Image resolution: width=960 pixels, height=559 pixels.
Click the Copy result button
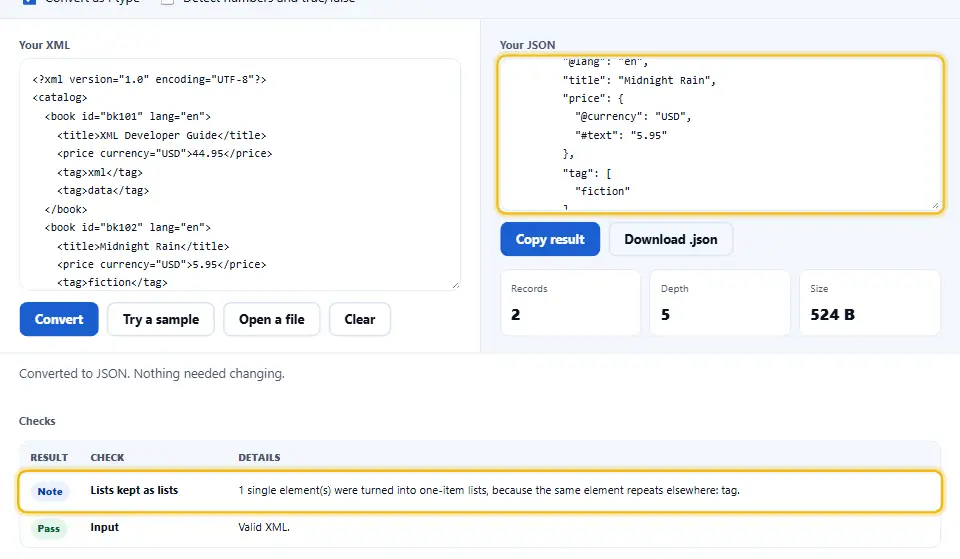[x=550, y=239]
